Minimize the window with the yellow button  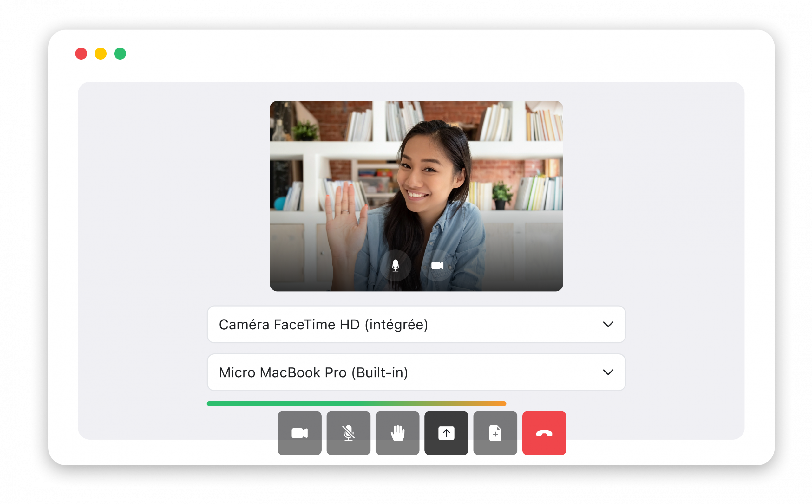click(101, 54)
